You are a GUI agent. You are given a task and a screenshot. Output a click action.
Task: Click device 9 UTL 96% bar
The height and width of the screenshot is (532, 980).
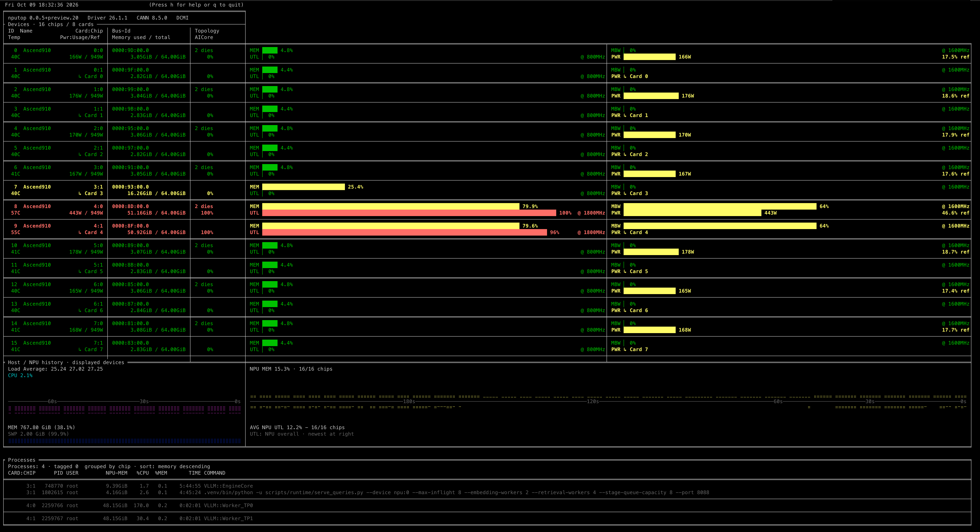(404, 233)
